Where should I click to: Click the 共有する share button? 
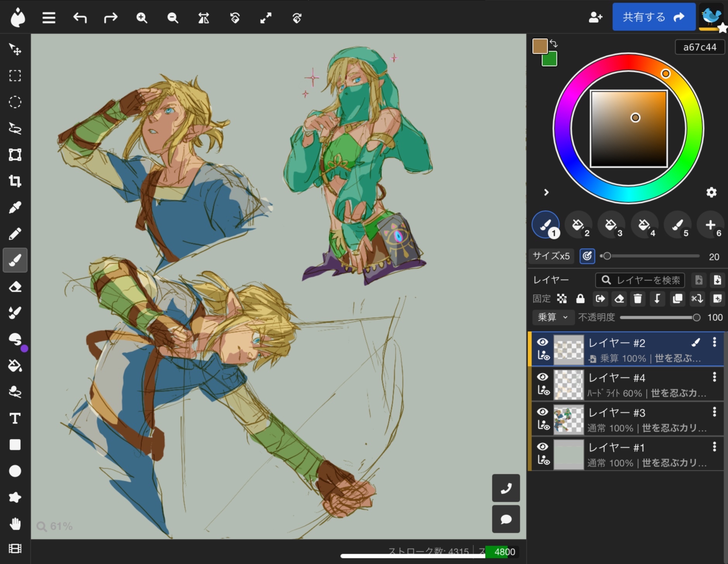654,17
